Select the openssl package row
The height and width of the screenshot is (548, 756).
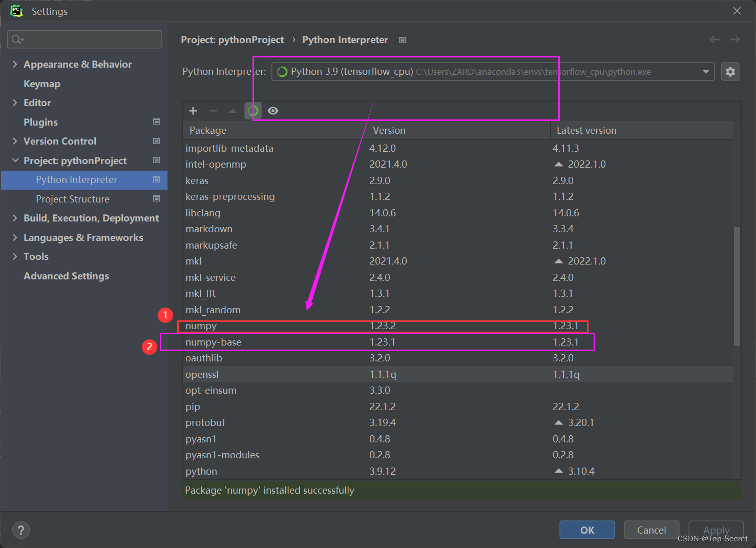point(458,374)
